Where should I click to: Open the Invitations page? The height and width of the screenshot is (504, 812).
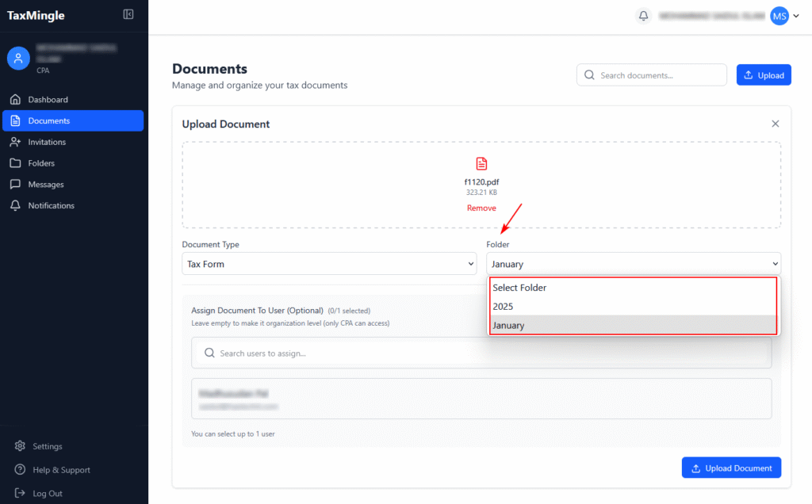click(x=47, y=142)
